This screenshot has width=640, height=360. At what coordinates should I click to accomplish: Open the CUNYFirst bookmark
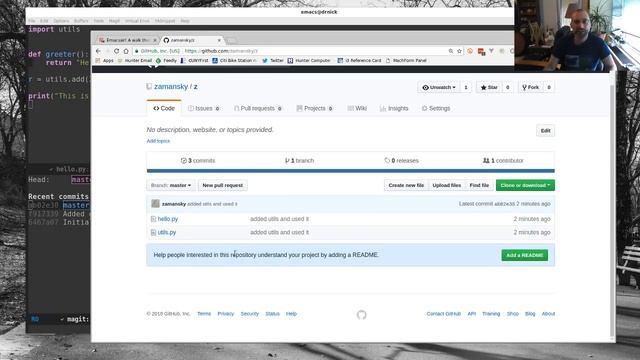tap(195, 60)
